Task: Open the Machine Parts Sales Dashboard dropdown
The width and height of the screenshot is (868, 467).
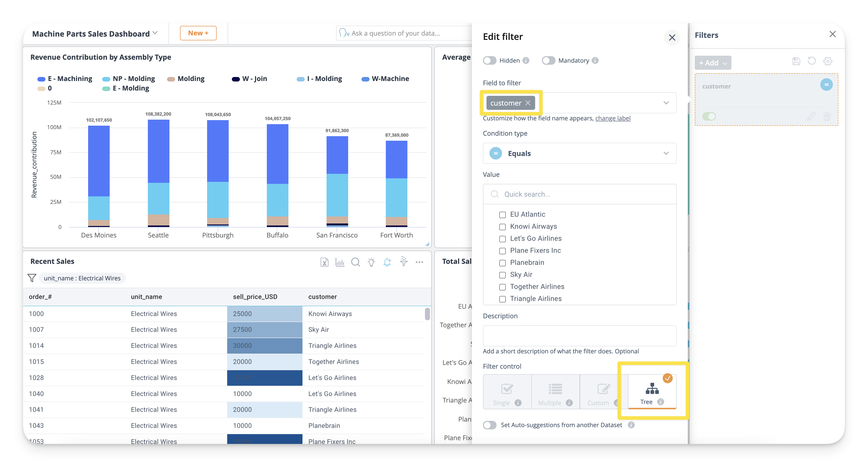Action: pos(155,33)
